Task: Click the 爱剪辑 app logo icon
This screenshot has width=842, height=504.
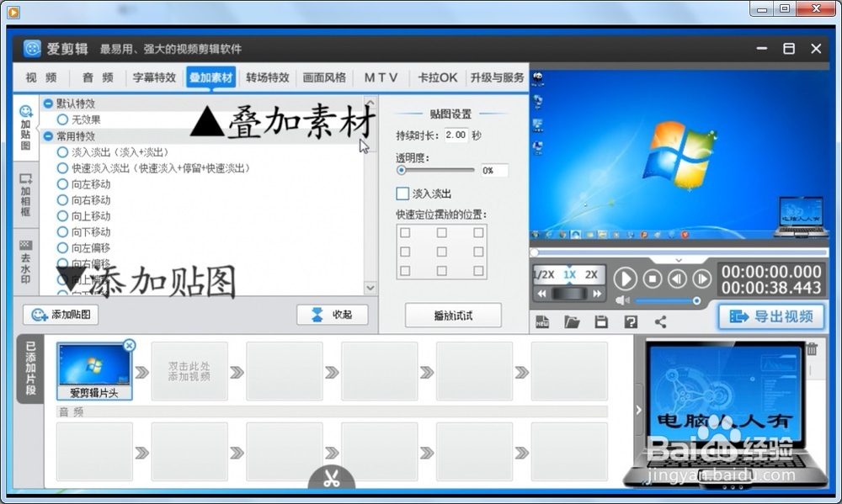Action: 32,49
